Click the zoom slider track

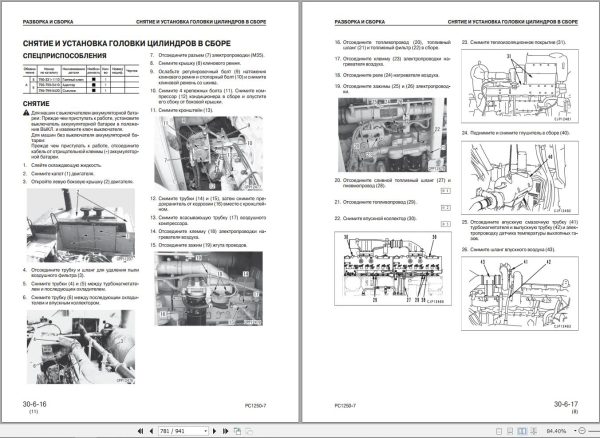coord(594,431)
